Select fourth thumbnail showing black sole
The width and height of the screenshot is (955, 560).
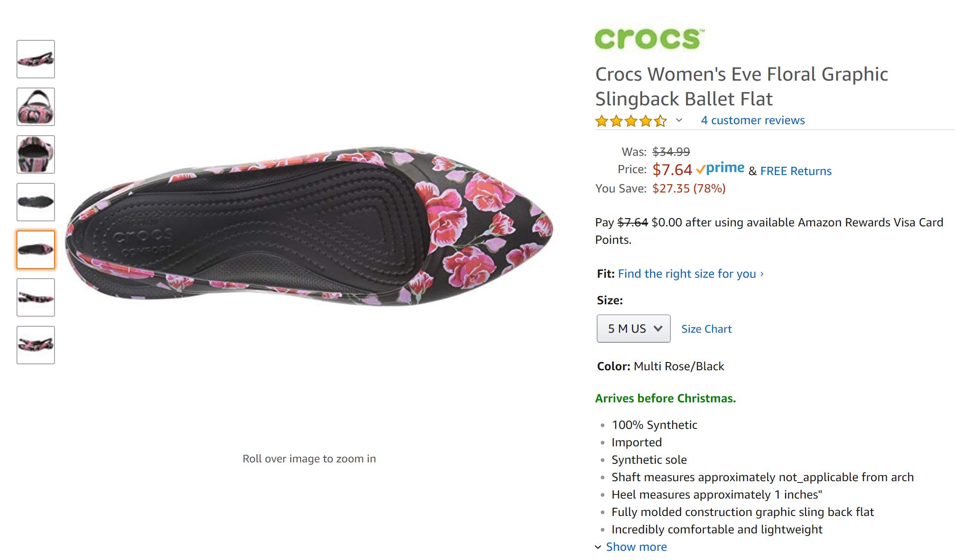pyautogui.click(x=36, y=202)
